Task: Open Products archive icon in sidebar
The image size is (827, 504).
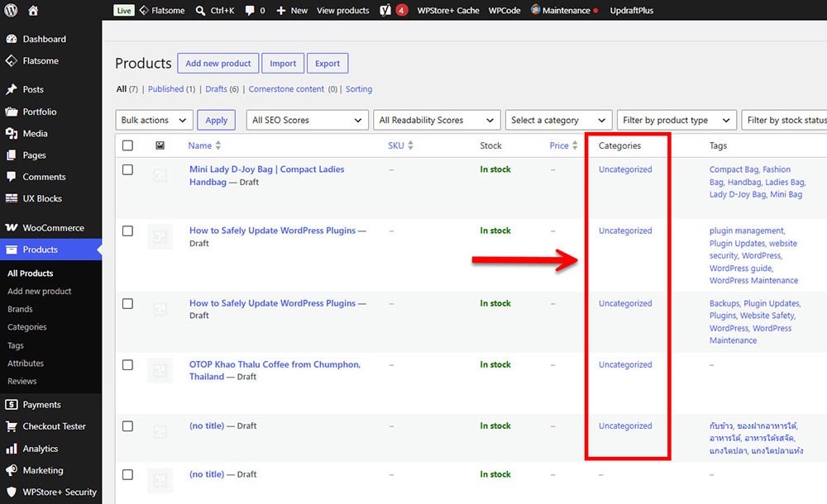Action: [x=11, y=250]
